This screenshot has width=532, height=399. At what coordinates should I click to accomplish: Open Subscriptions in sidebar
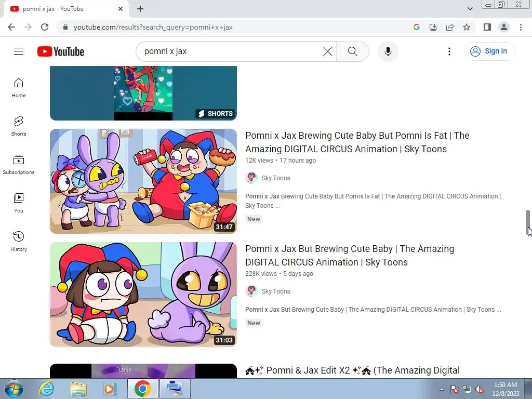(19, 165)
